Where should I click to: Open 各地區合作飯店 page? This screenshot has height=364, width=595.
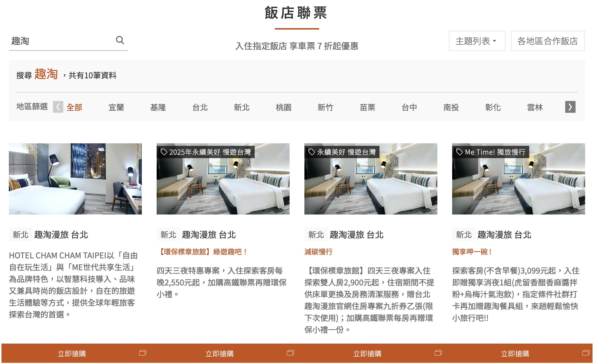tap(547, 41)
